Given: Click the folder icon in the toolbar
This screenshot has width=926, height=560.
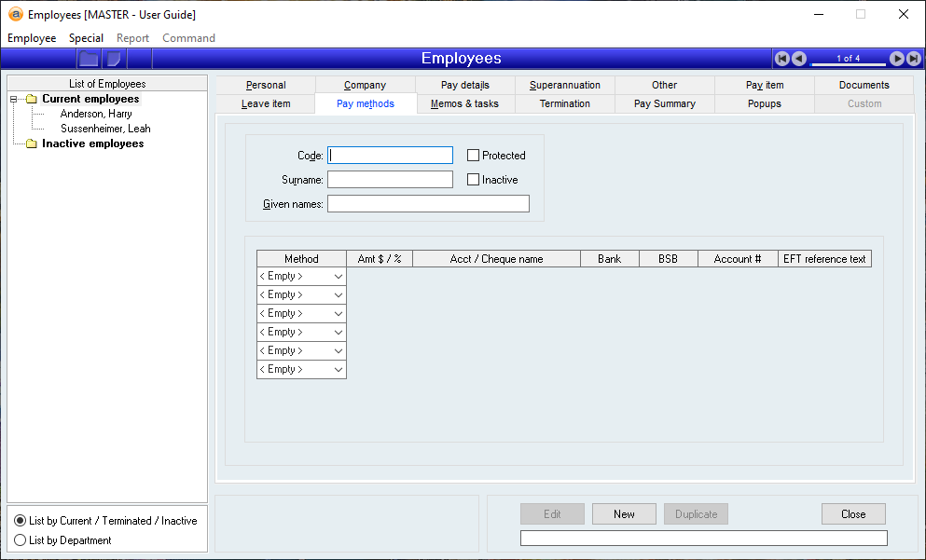Looking at the screenshot, I should 89,59.
